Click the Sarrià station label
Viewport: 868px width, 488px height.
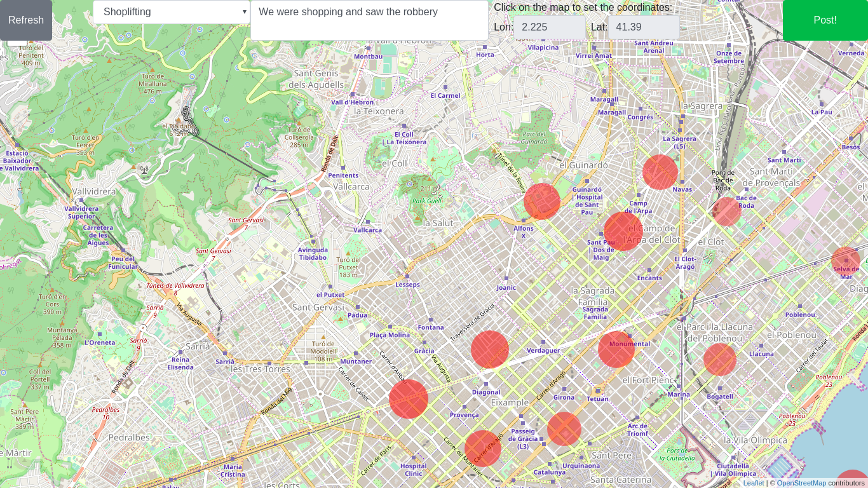(224, 362)
